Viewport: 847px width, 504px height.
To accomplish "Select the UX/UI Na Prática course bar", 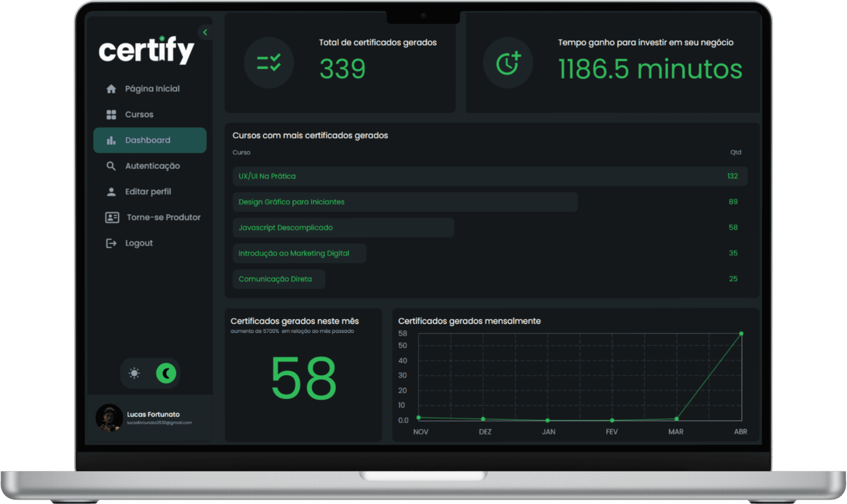I will tap(490, 176).
